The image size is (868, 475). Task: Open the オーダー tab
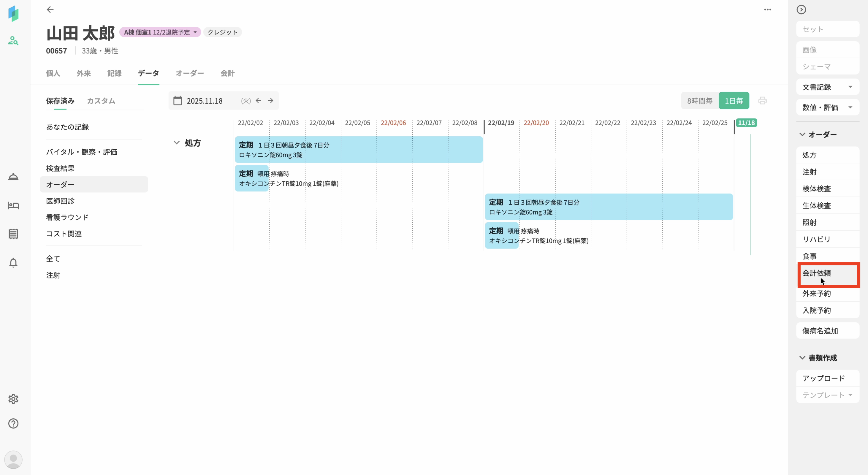(190, 73)
